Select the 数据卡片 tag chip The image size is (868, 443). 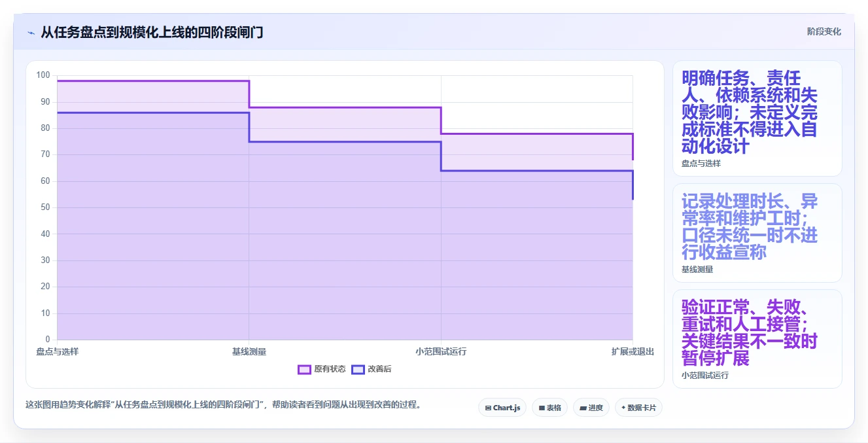638,408
